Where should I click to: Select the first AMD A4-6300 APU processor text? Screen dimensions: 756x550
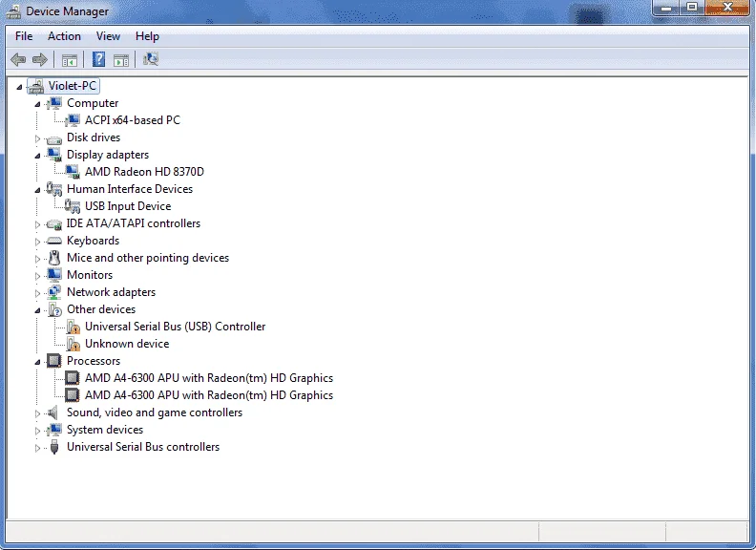tap(209, 378)
